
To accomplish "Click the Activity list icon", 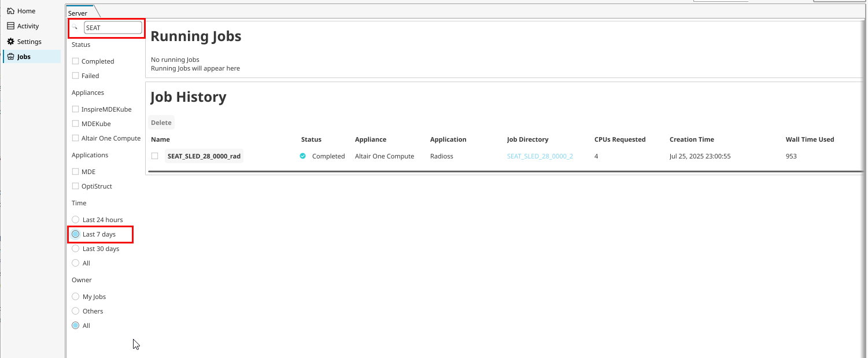I will [x=10, y=26].
